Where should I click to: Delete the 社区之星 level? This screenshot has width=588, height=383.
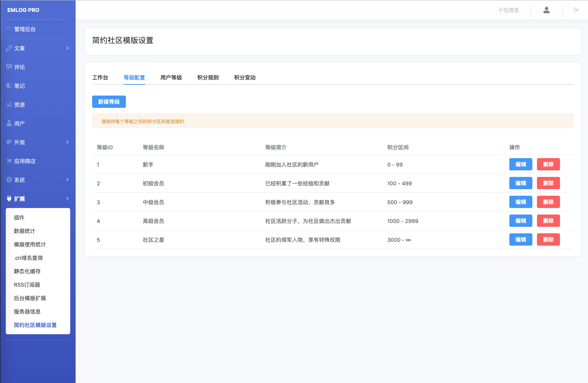tap(548, 239)
